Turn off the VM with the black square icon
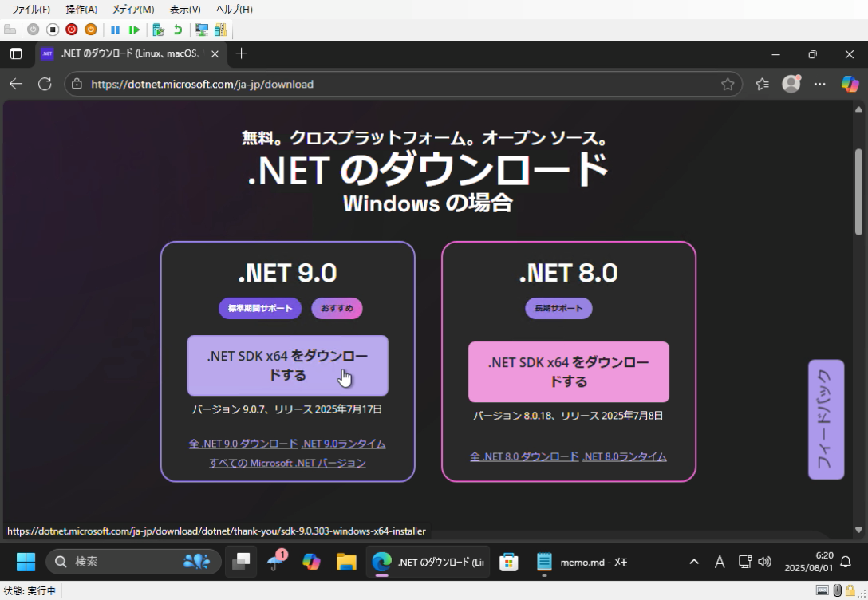This screenshot has height=600, width=868. [x=52, y=30]
